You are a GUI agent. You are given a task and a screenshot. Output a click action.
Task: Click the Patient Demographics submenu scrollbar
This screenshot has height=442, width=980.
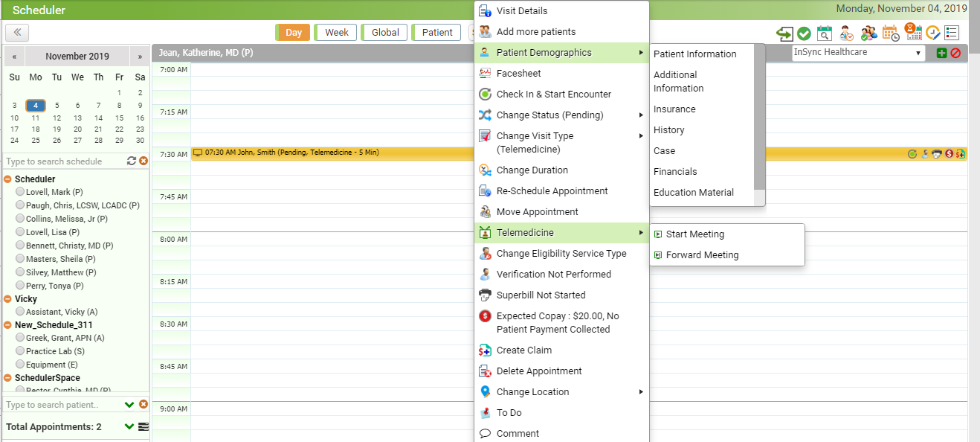pos(759,117)
